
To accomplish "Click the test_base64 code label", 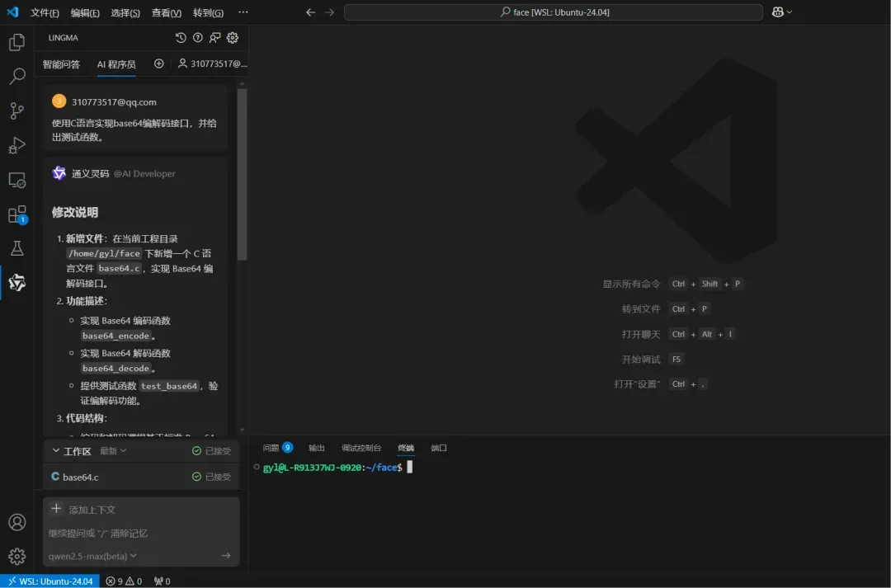I will pyautogui.click(x=169, y=386).
